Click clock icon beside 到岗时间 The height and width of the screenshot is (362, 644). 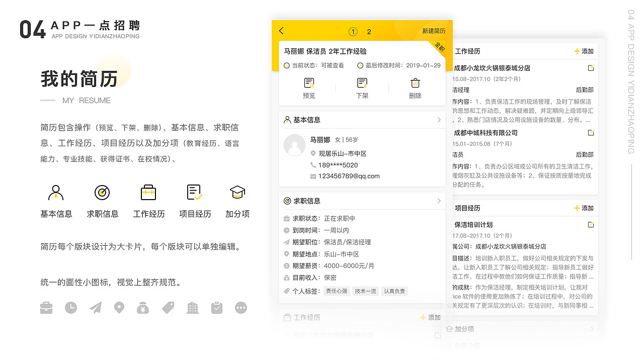click(287, 230)
